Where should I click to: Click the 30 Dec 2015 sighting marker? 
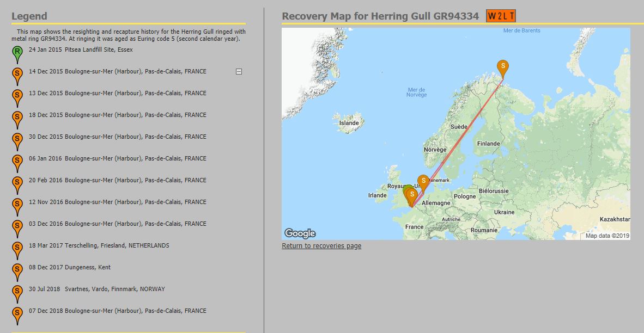point(17,139)
